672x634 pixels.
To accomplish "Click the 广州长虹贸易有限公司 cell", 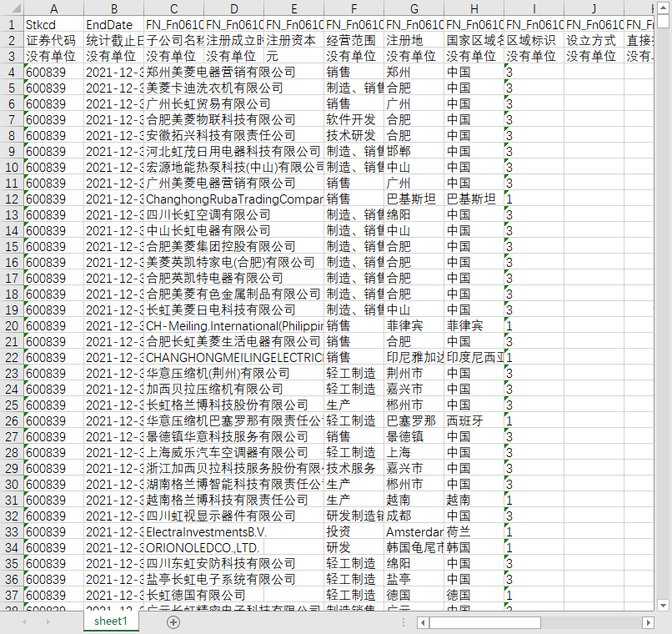I will pos(208,103).
